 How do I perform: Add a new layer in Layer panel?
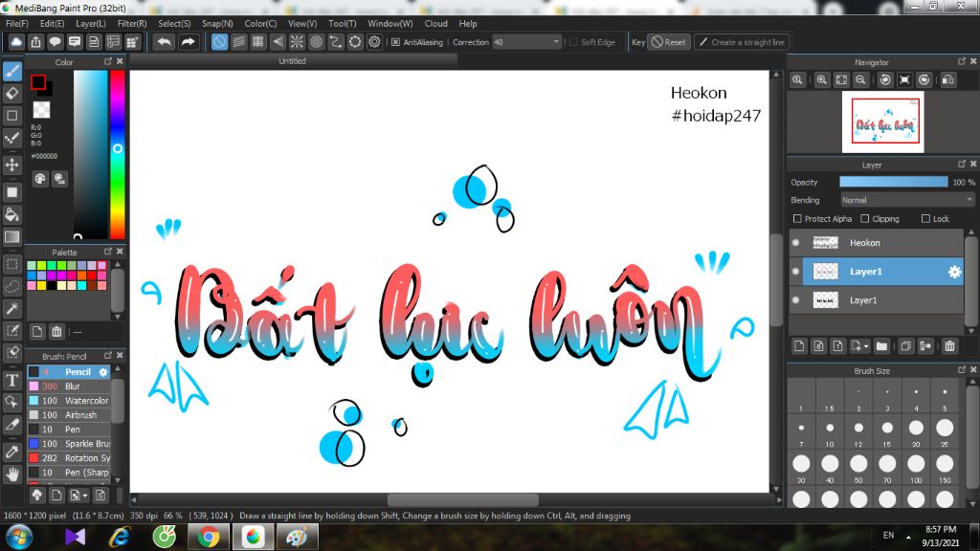(x=799, y=346)
